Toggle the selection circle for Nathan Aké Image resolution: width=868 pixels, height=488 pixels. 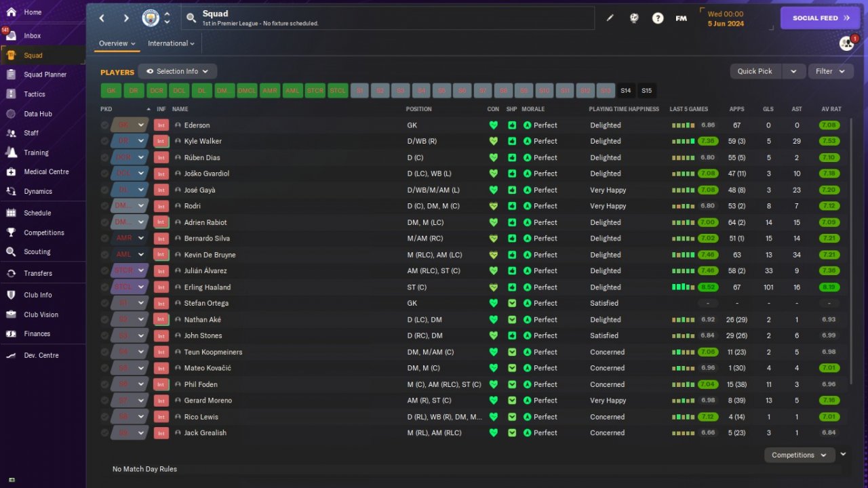coord(104,319)
